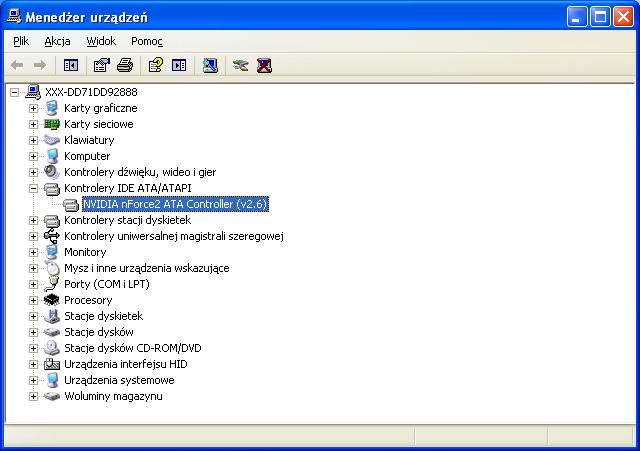Open the Plik menu
Viewport: 640px width, 451px height.
(x=21, y=41)
